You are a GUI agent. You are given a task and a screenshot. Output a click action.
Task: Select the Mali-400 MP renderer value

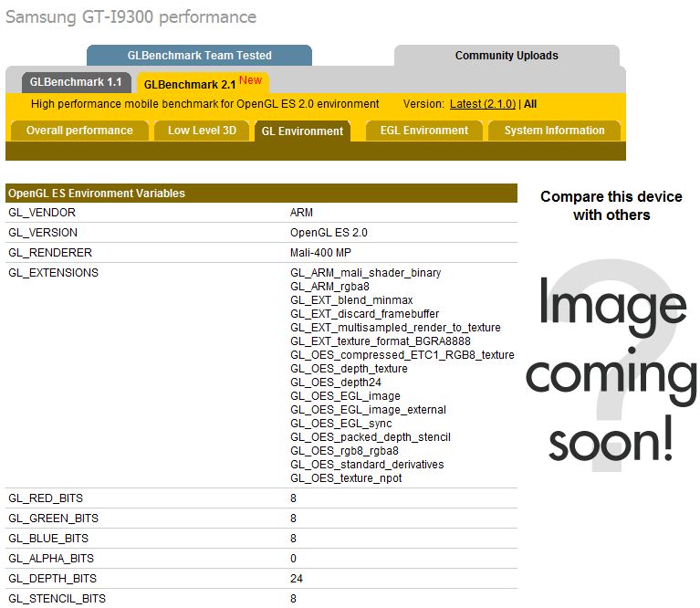pyautogui.click(x=320, y=253)
